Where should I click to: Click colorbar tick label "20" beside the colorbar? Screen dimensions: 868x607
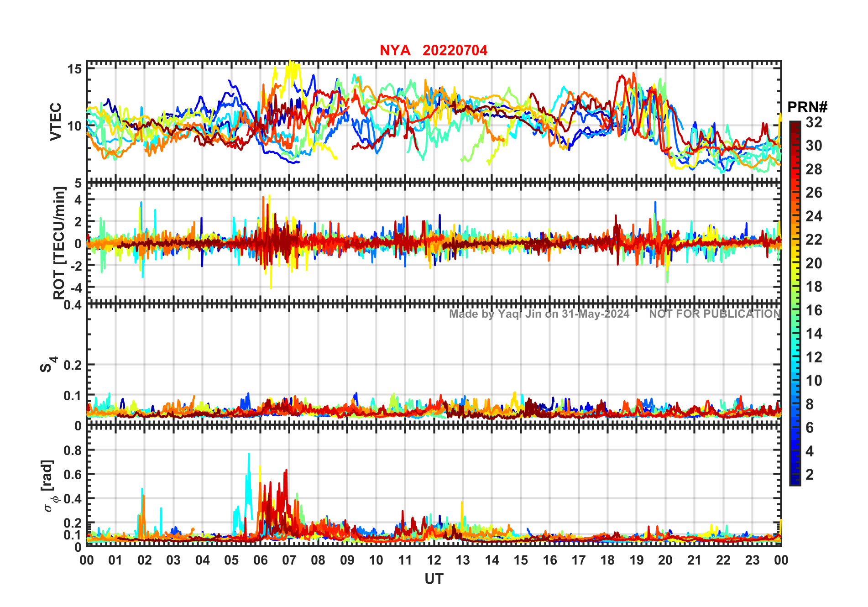[x=814, y=263]
